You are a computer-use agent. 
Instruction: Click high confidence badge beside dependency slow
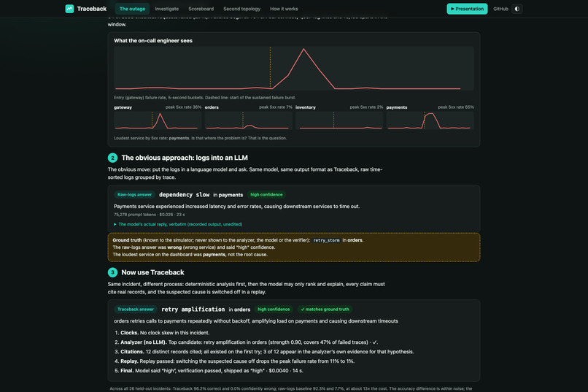coord(266,195)
